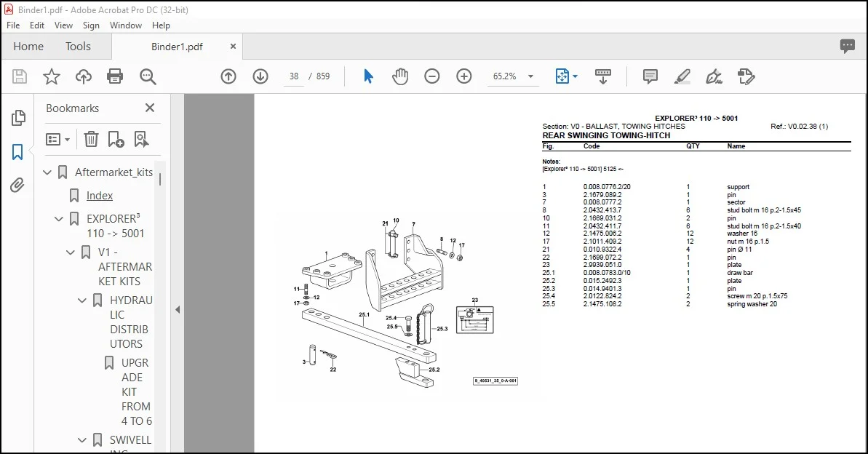Image resolution: width=868 pixels, height=454 pixels.
Task: Collapse the Aftermarket_kits bookmark
Action: [x=47, y=172]
